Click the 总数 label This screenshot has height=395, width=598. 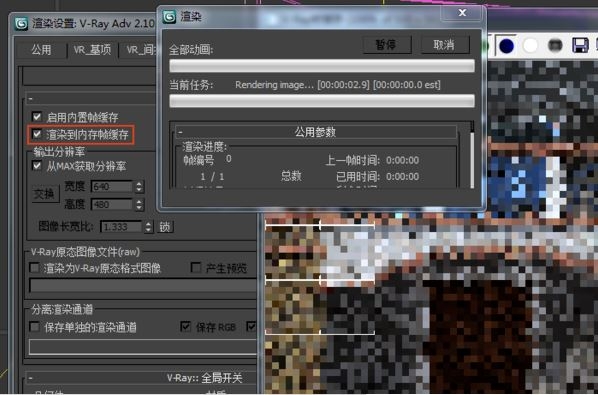point(291,176)
